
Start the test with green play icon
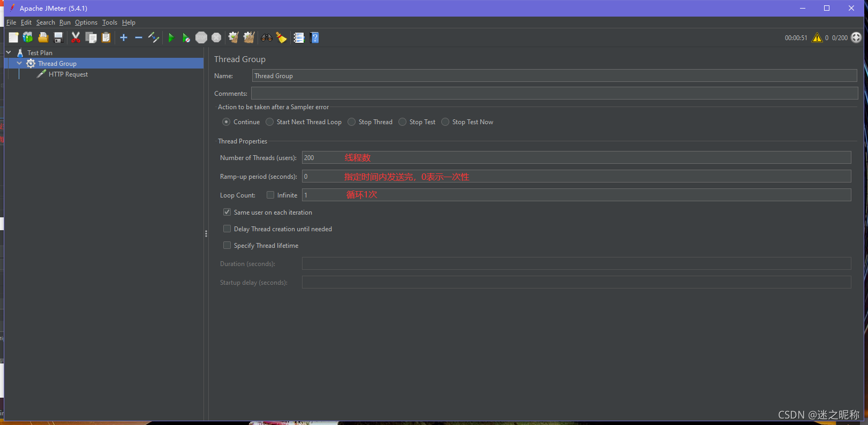coord(171,37)
